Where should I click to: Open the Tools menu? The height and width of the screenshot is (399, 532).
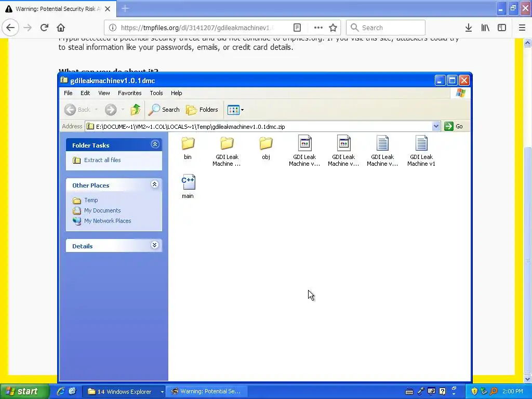[x=156, y=93]
